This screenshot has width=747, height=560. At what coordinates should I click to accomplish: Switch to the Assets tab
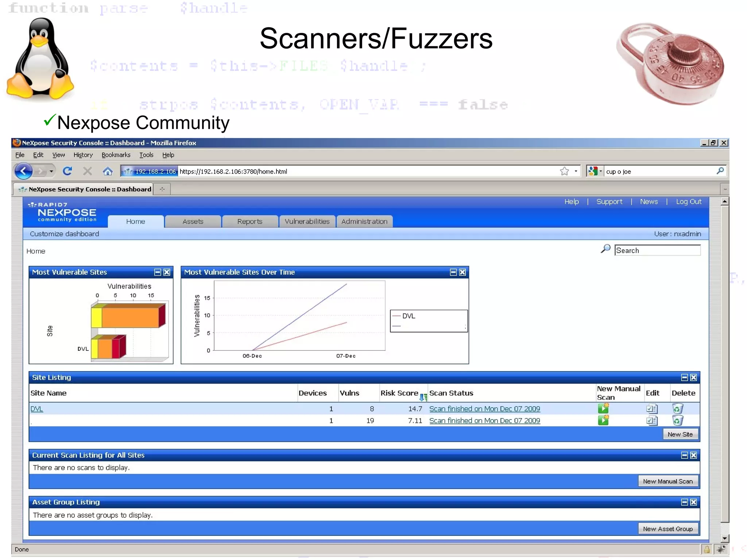pyautogui.click(x=193, y=221)
